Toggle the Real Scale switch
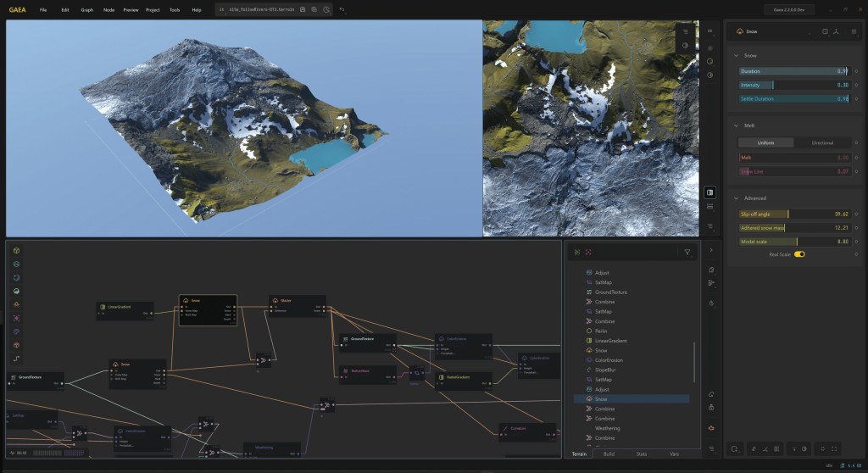Image resolution: width=868 pixels, height=473 pixels. pos(799,254)
